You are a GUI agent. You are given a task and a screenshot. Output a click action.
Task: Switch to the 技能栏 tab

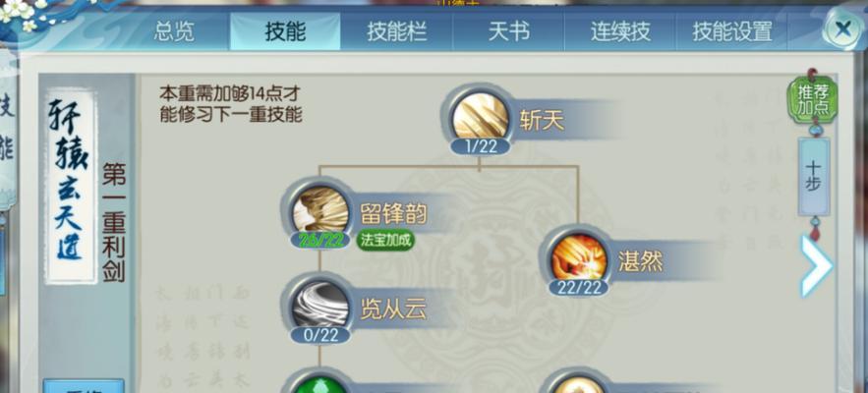[x=396, y=31]
